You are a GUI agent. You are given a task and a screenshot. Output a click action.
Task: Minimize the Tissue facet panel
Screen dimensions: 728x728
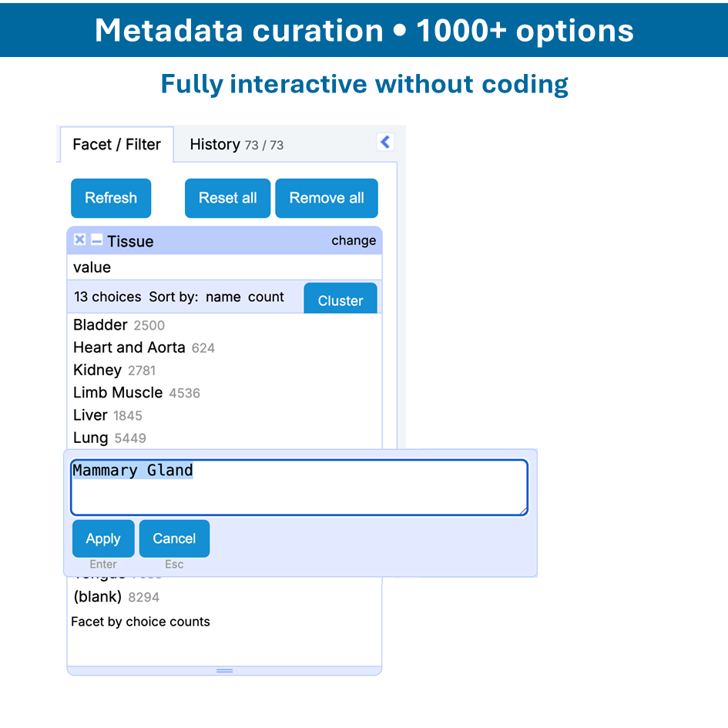(x=96, y=240)
